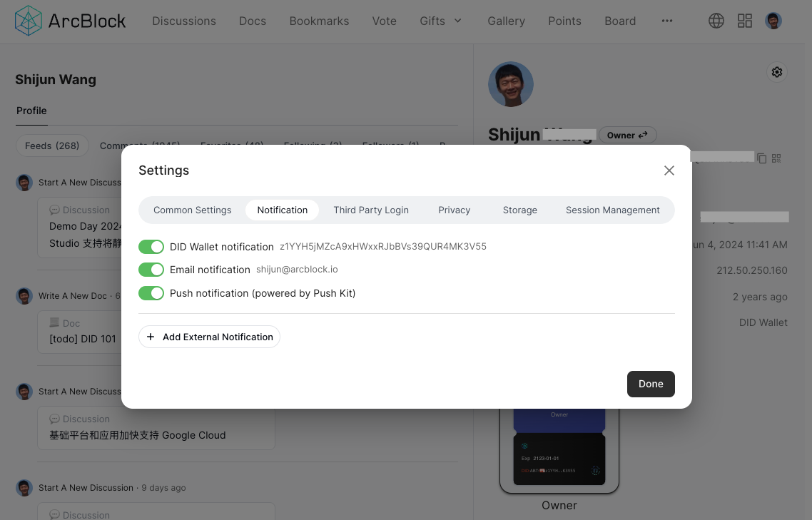
Task: Click the user avatar in header
Action: [773, 21]
